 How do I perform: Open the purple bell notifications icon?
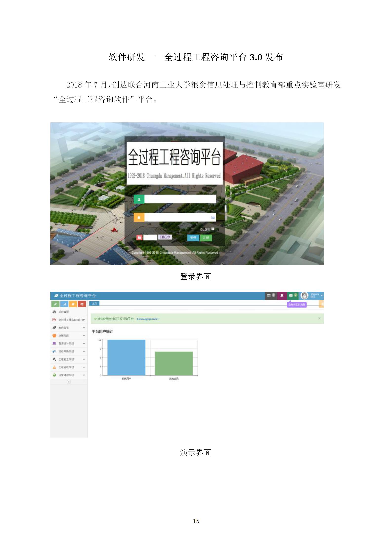point(282,295)
